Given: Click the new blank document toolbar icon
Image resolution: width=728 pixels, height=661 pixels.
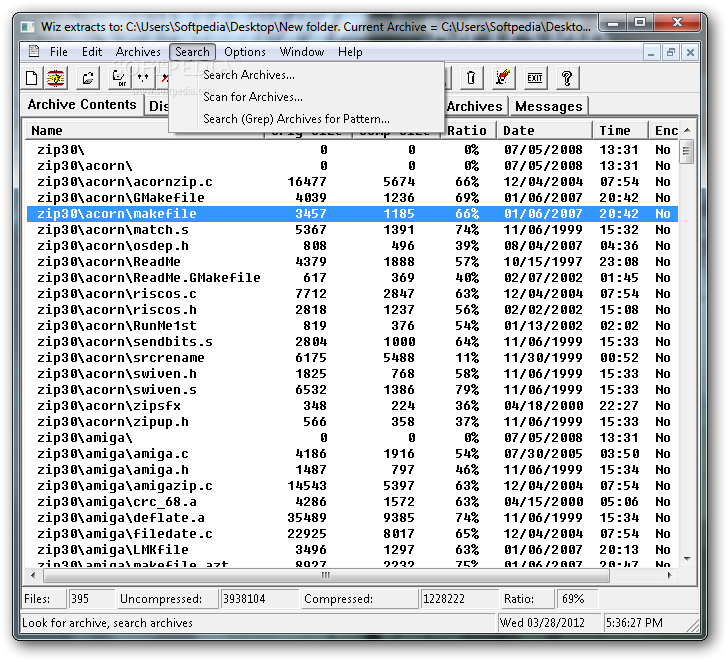Looking at the screenshot, I should (32, 78).
